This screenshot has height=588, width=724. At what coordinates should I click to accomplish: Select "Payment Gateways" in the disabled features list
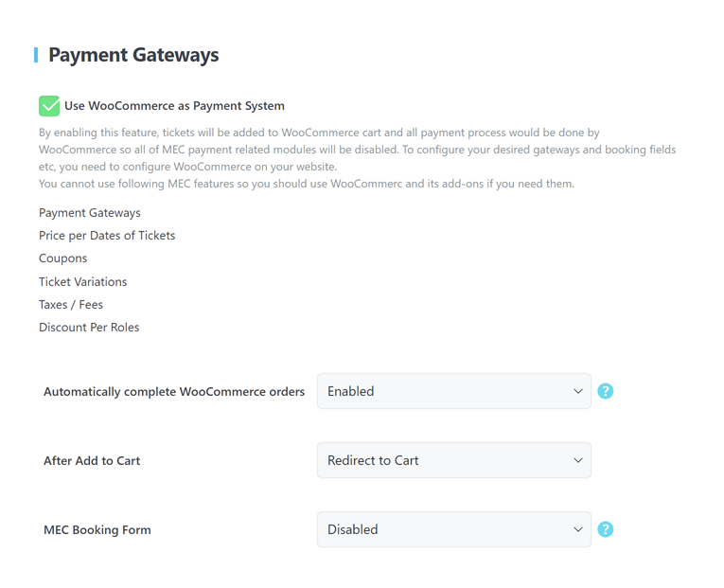pos(90,213)
